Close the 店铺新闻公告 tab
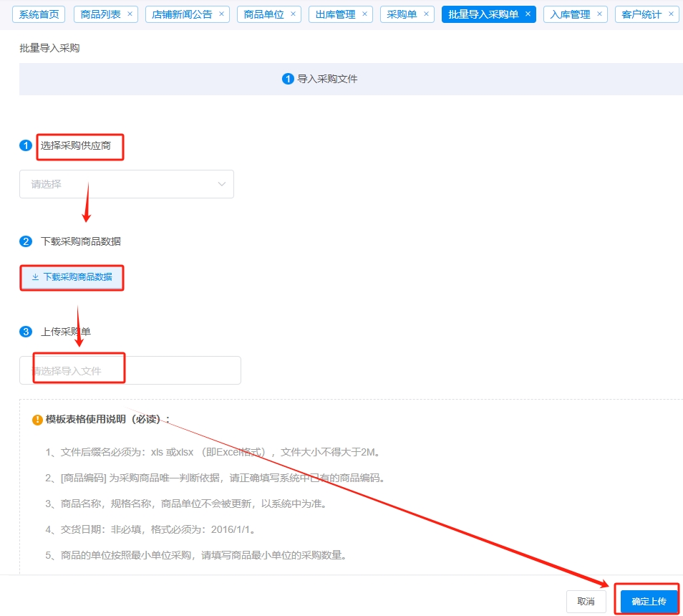The image size is (683, 616). pos(221,14)
